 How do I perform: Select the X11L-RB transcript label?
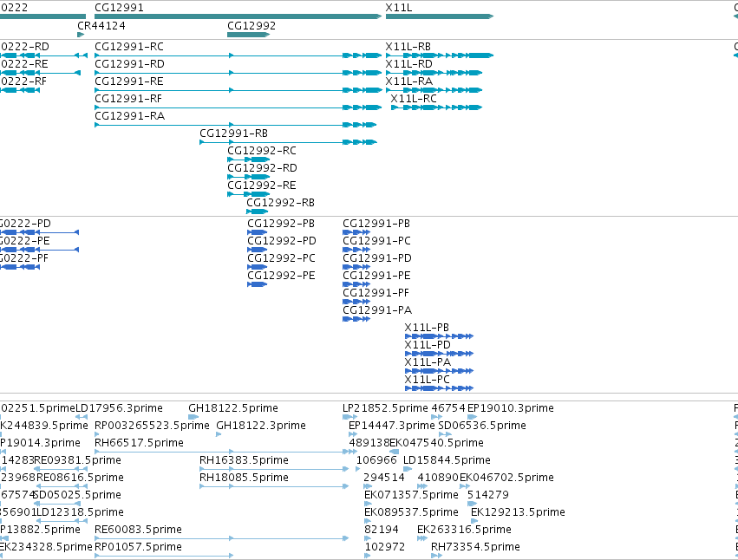(x=408, y=47)
